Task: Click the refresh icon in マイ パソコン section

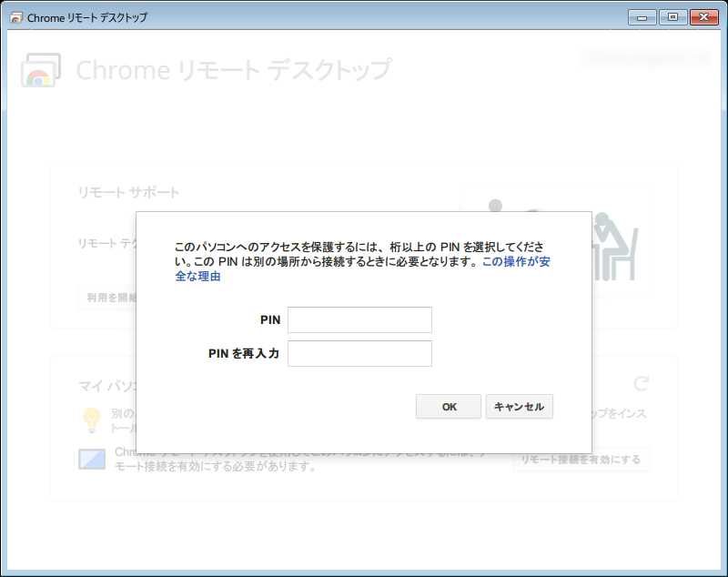Action: pyautogui.click(x=641, y=384)
